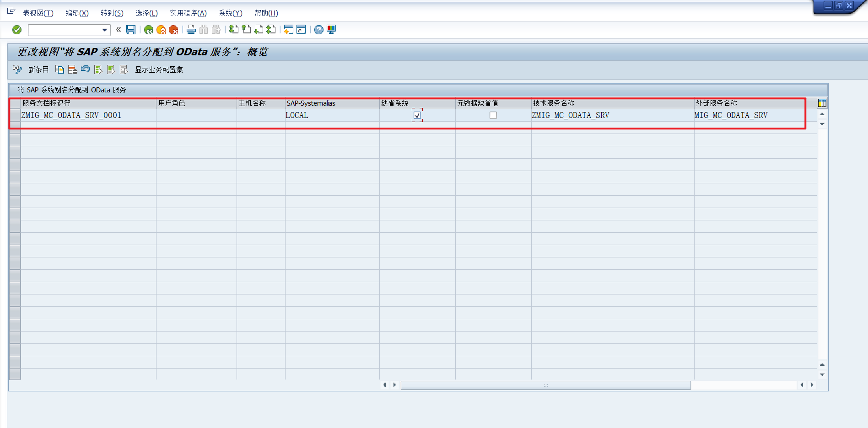868x428 pixels.
Task: Click the empty 主机名称 cell of ZMIG_MC_ODATA_SRV_0001 row
Action: click(261, 115)
